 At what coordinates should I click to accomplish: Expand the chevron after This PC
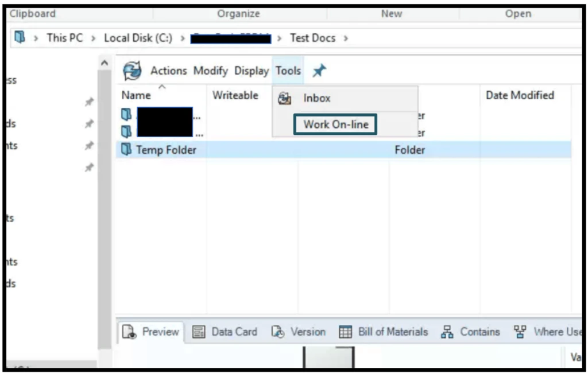point(94,38)
